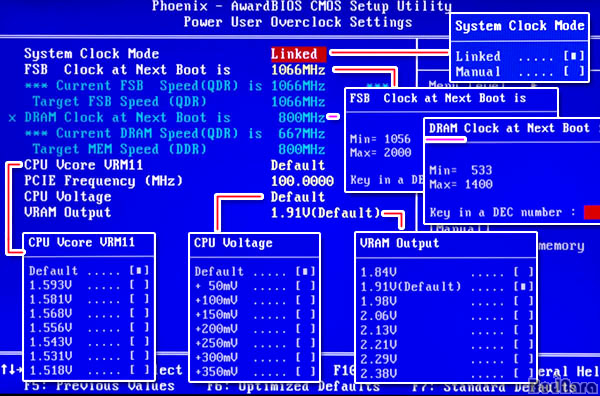The image size is (600, 396).
Task: Select FSB Clock at Next Boot 1066MHz value
Action: click(298, 70)
